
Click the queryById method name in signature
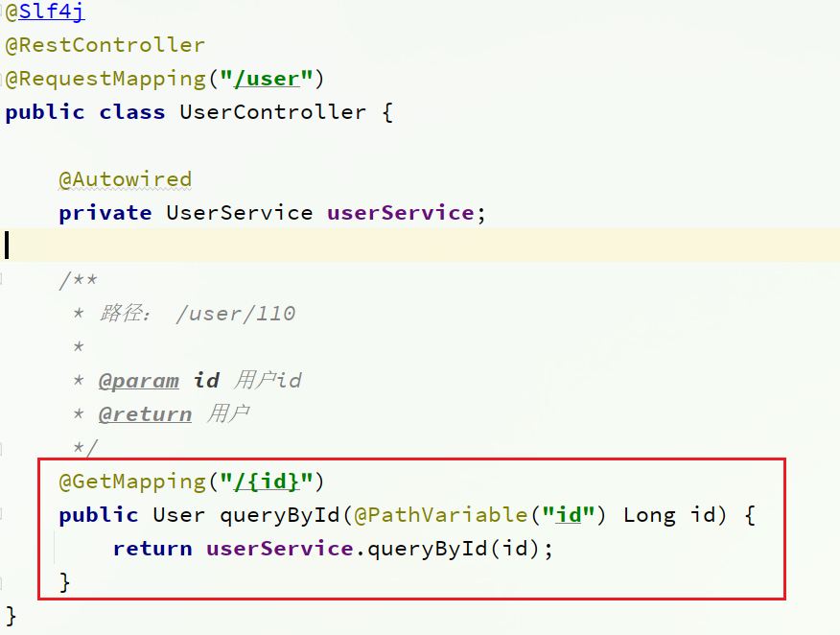[x=280, y=515]
